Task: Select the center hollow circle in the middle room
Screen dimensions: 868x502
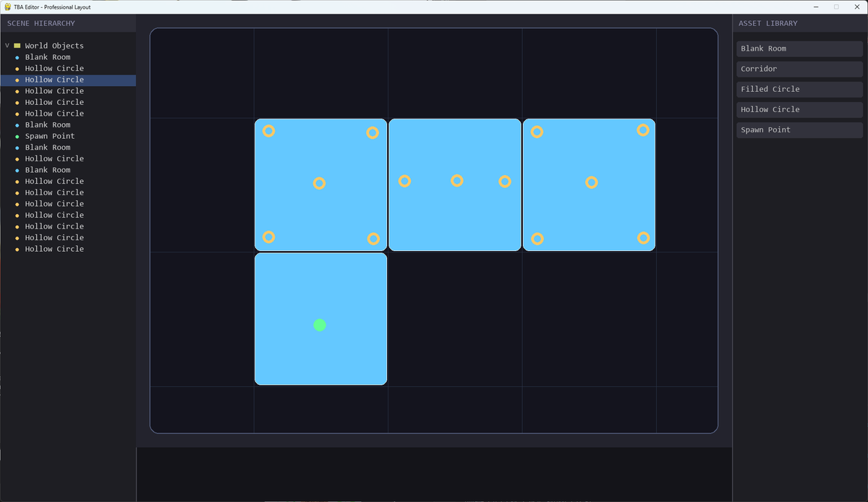Action: tap(457, 180)
